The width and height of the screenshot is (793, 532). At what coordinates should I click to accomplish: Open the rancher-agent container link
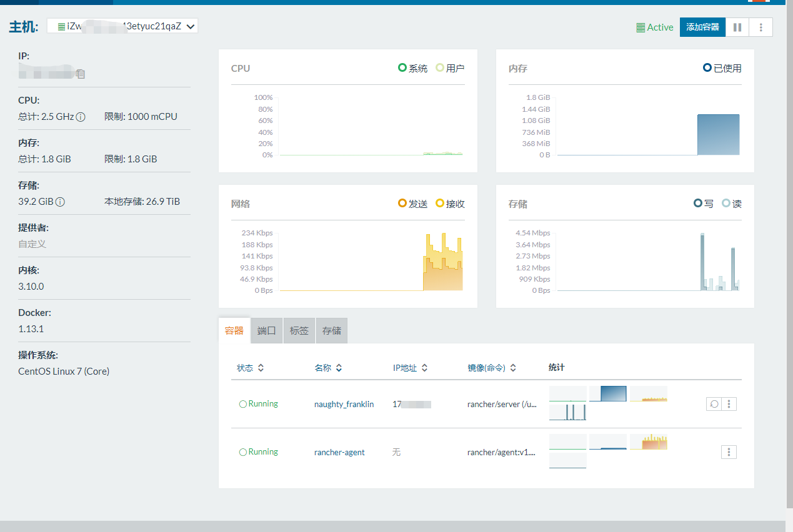pyautogui.click(x=339, y=452)
